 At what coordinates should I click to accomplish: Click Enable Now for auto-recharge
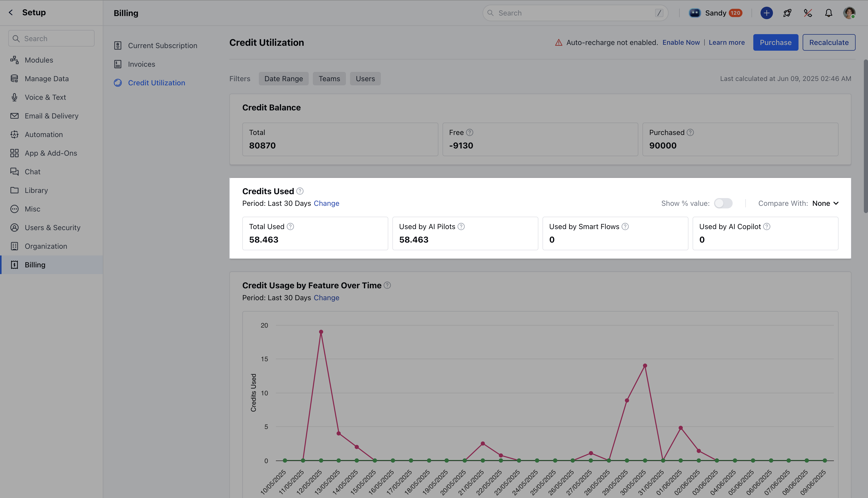681,42
